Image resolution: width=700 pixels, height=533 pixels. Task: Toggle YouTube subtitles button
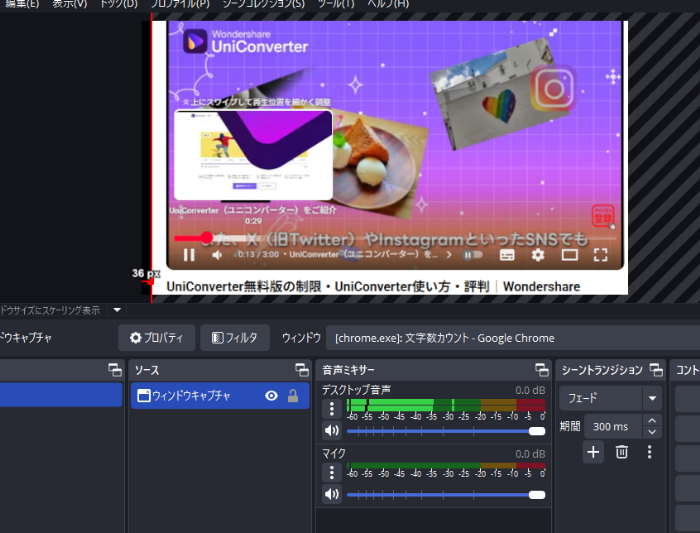click(507, 255)
